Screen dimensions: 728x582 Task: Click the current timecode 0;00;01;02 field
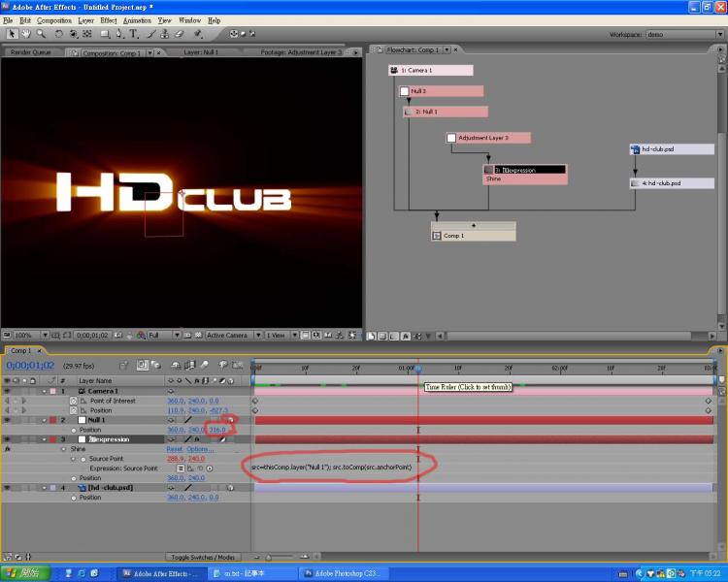[x=31, y=366]
